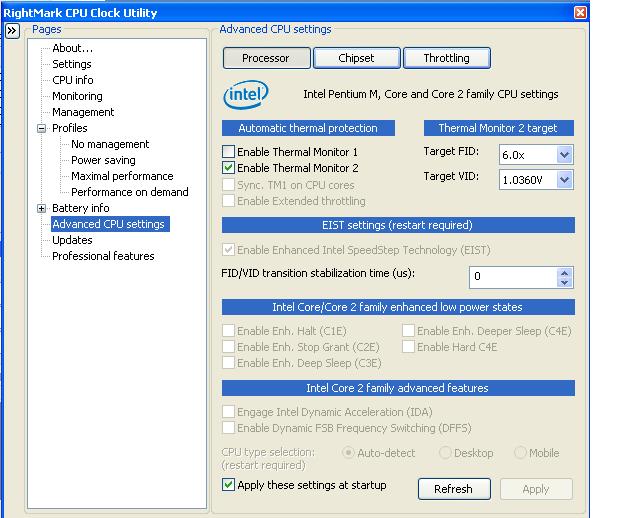Open the Target FID dropdown
Screen dimensions: 640x518
564,155
